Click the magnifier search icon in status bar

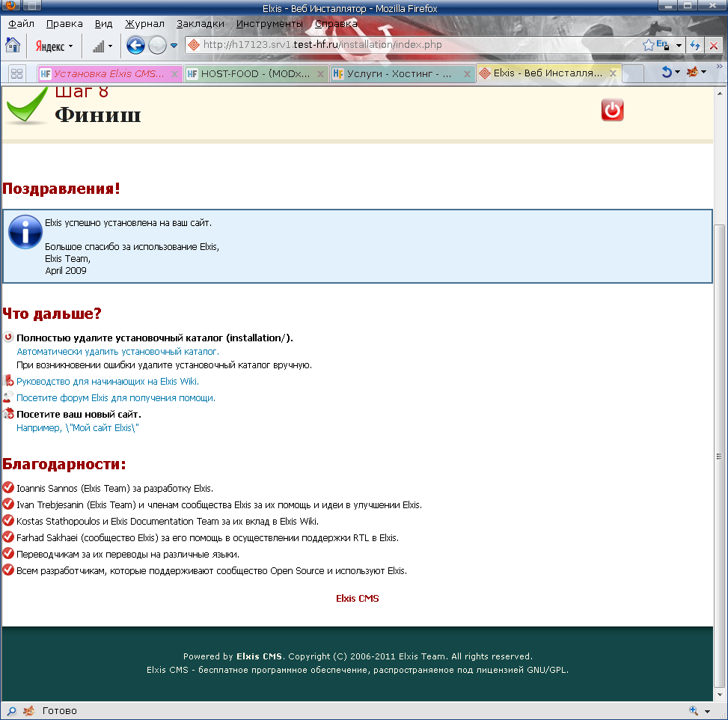click(x=12, y=711)
